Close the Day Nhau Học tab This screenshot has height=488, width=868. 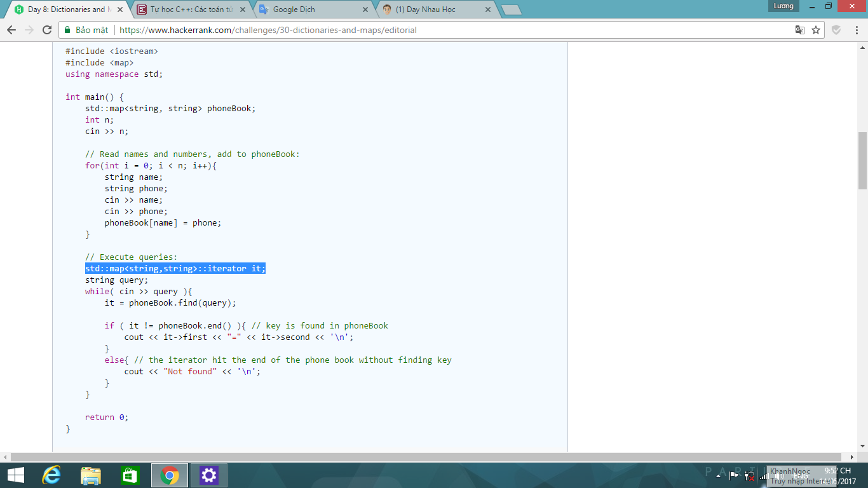[488, 10]
